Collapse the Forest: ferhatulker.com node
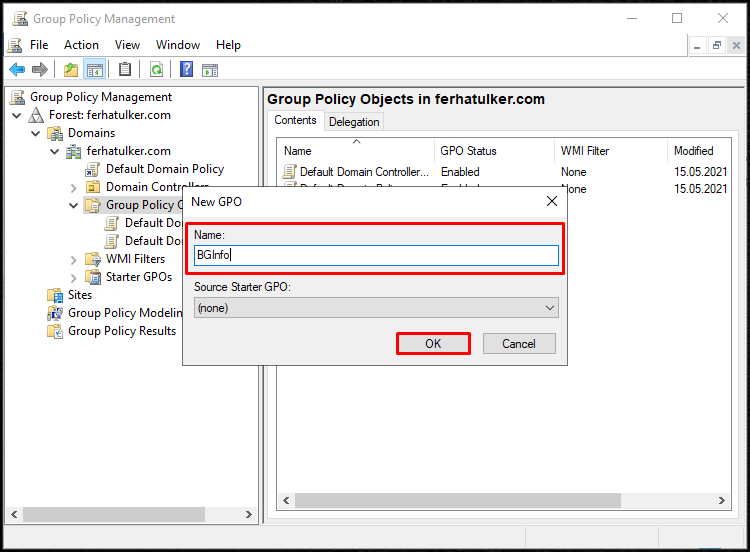750x552 pixels. click(x=16, y=116)
